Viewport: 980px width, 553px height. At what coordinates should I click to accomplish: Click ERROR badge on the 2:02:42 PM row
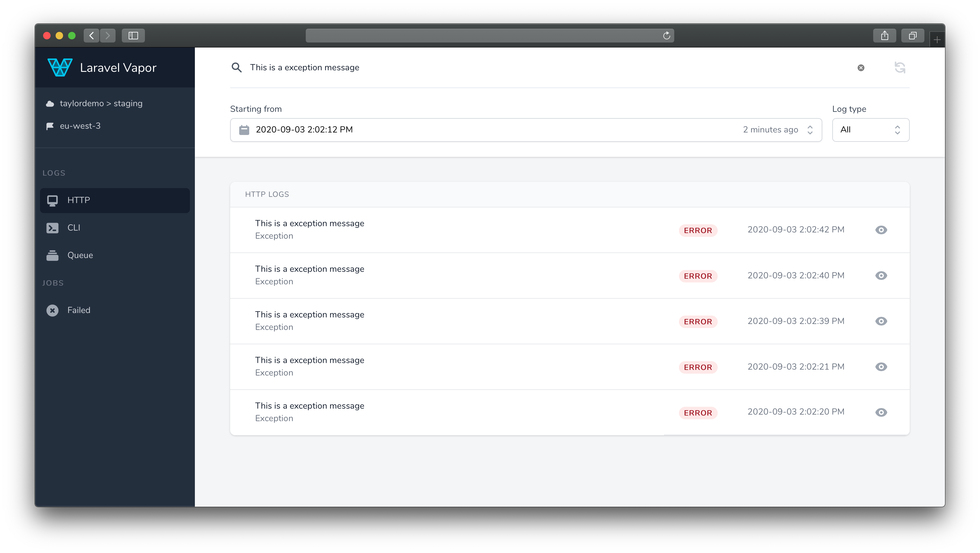pyautogui.click(x=698, y=230)
